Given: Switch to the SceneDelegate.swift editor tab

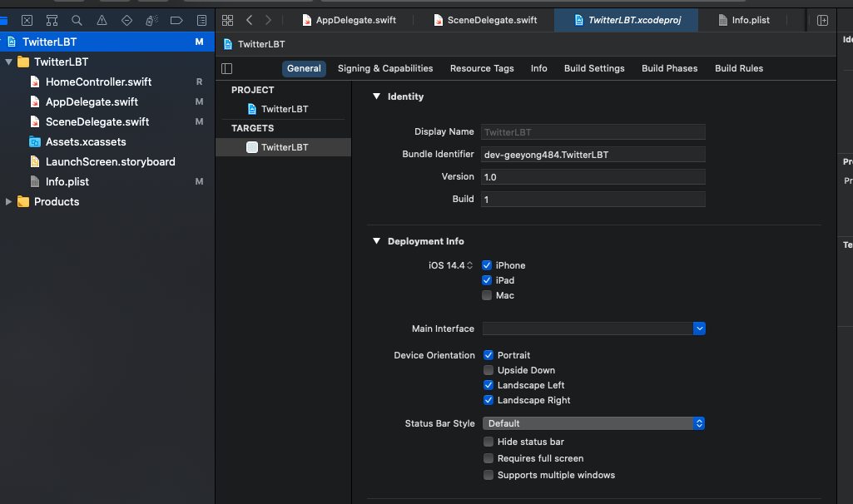Looking at the screenshot, I should click(x=485, y=20).
